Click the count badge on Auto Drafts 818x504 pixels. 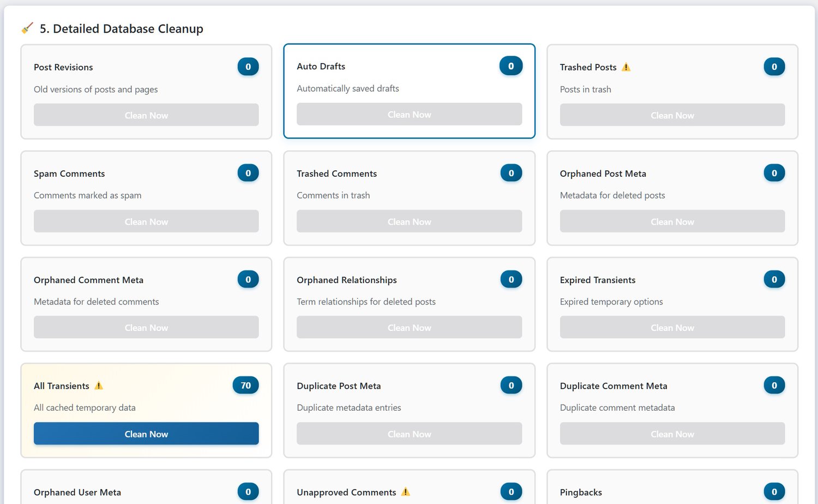tap(511, 66)
